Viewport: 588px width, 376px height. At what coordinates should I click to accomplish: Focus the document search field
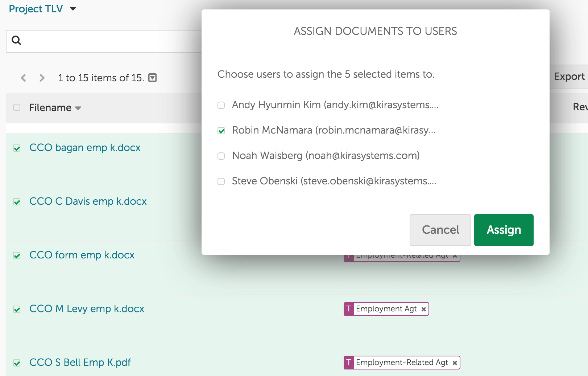(104, 41)
